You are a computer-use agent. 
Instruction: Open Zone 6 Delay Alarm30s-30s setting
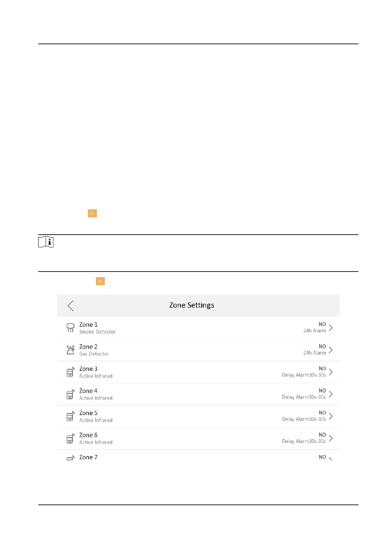click(304, 441)
